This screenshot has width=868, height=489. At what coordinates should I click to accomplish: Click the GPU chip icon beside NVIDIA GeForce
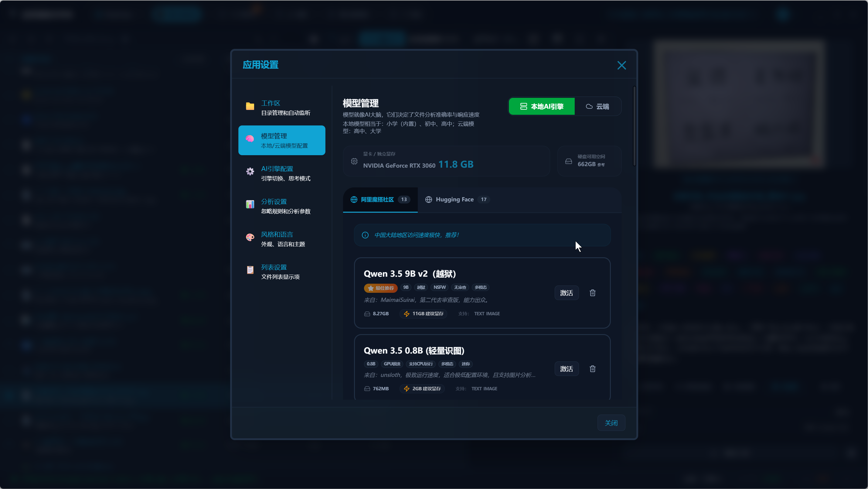coord(354,161)
